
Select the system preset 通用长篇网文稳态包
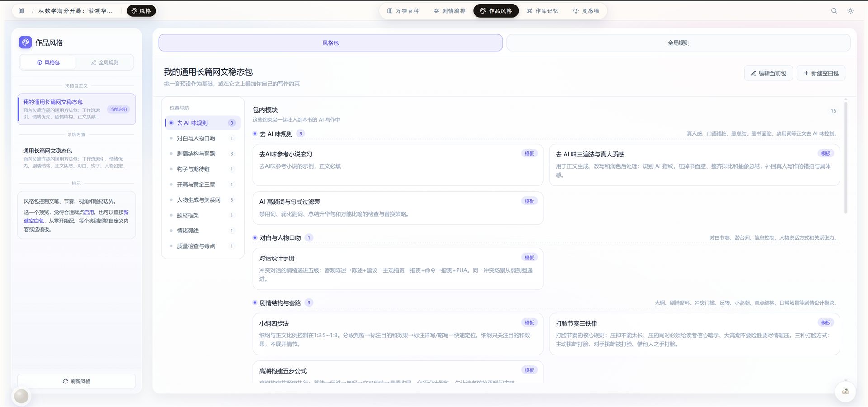point(76,158)
